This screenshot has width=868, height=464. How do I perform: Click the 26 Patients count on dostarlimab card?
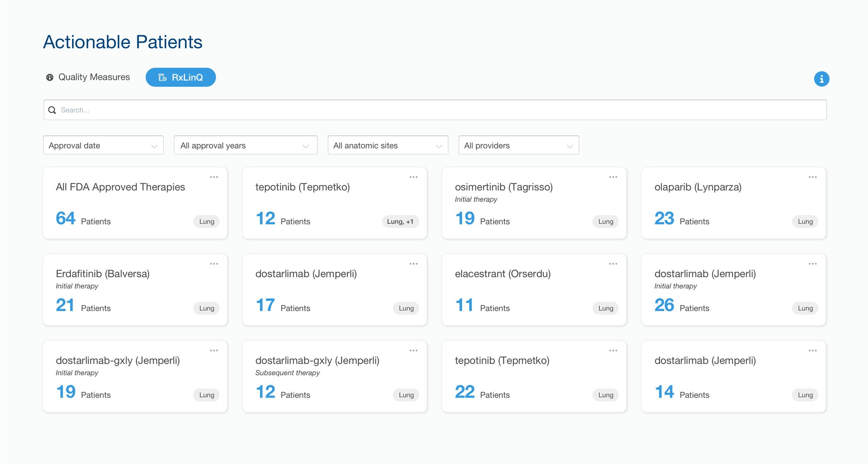pos(682,305)
